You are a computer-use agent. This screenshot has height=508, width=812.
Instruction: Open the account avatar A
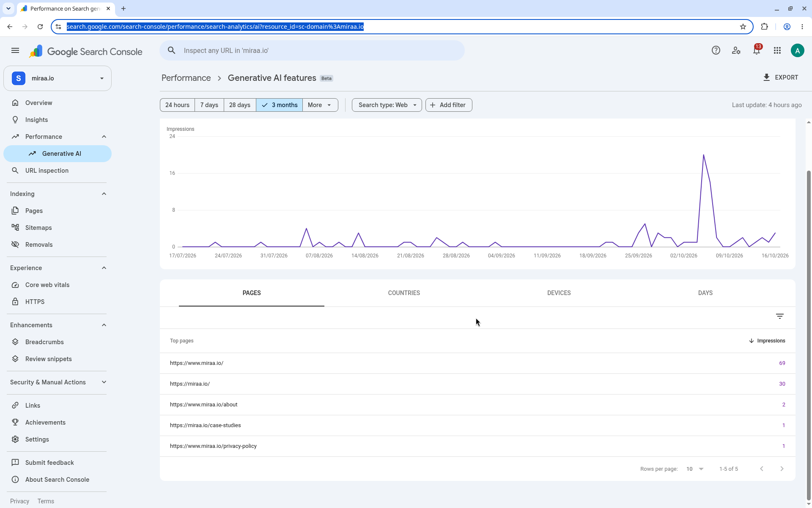coord(797,51)
